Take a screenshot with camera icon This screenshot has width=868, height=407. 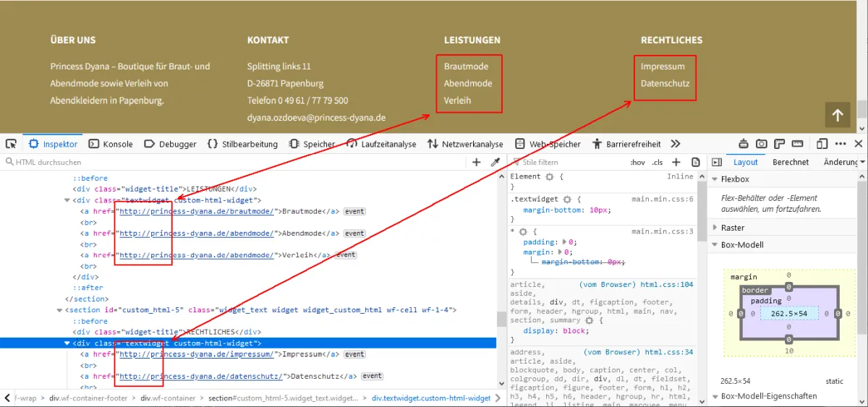[762, 144]
